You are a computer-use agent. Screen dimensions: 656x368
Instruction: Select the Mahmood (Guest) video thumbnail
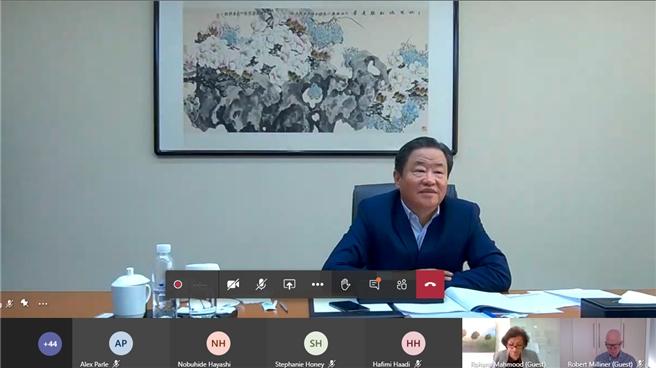510,343
